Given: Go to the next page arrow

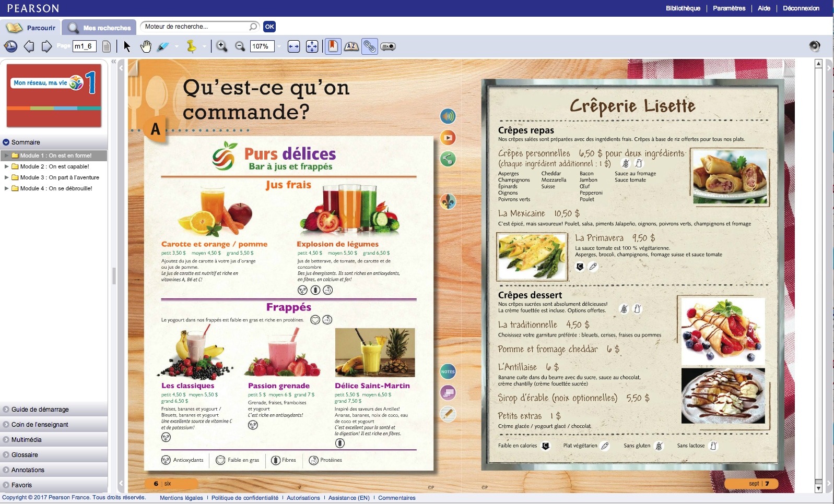Looking at the screenshot, I should coord(46,46).
